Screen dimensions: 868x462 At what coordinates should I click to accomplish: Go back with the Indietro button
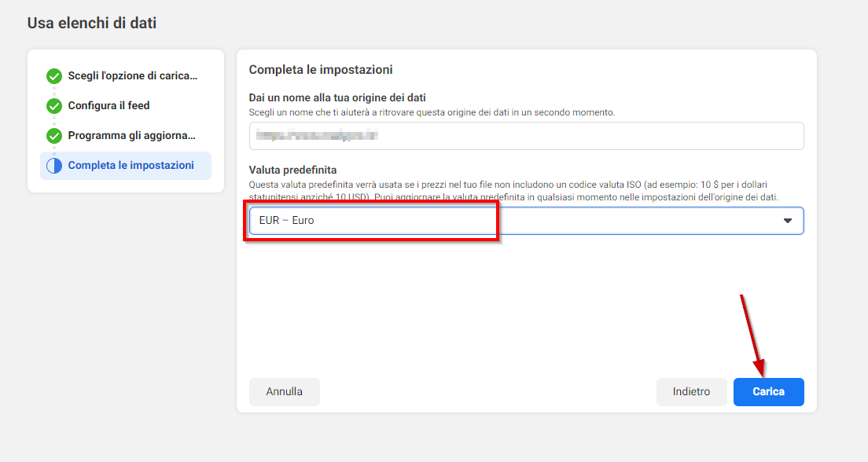691,392
